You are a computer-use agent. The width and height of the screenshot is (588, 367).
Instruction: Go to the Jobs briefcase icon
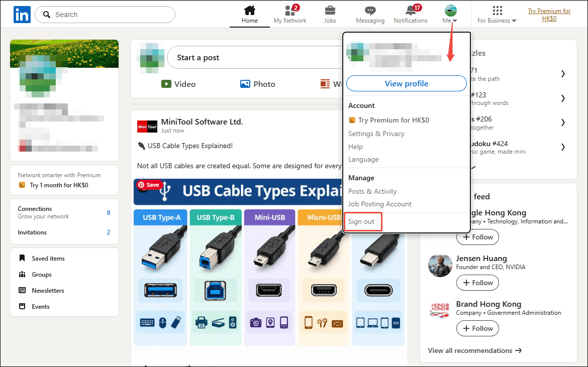click(x=330, y=10)
